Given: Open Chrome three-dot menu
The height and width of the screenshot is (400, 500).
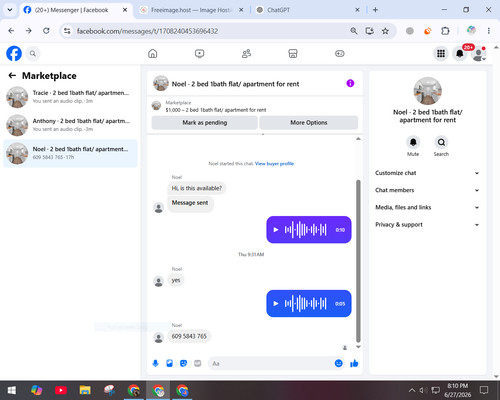Looking at the screenshot, I should click(489, 31).
